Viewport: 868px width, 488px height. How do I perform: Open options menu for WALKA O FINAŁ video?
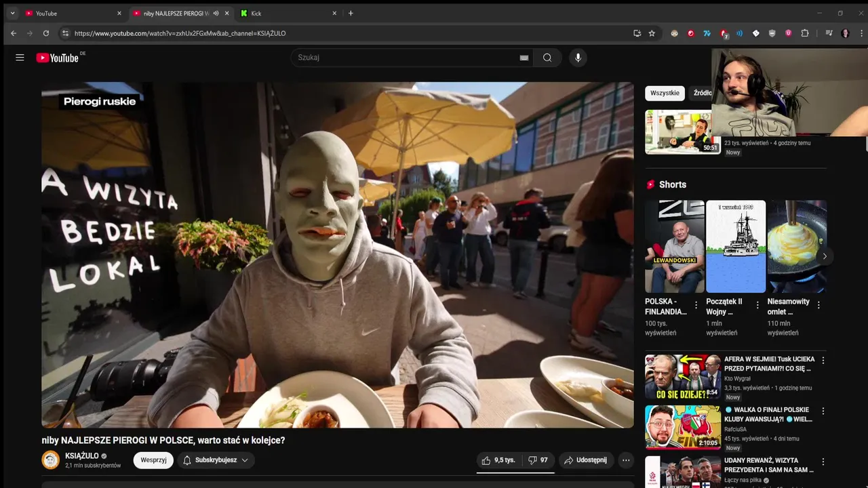tap(823, 411)
